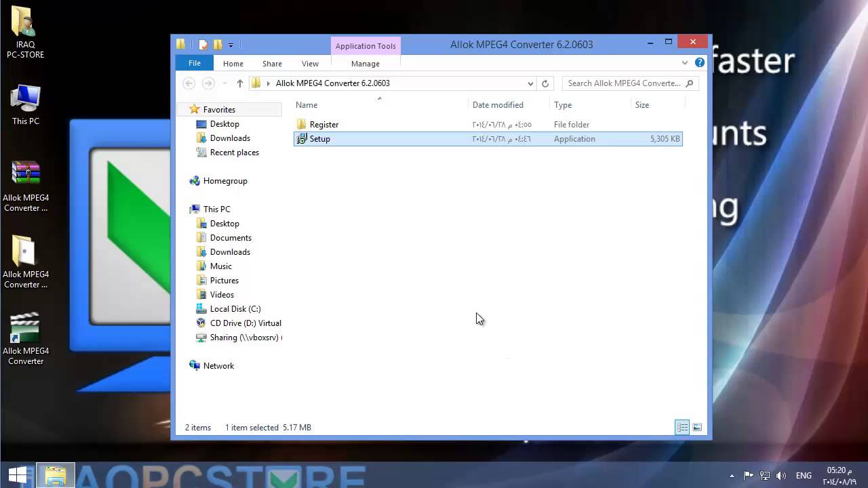Click the Properties icon in quick access toolbar

pos(203,45)
